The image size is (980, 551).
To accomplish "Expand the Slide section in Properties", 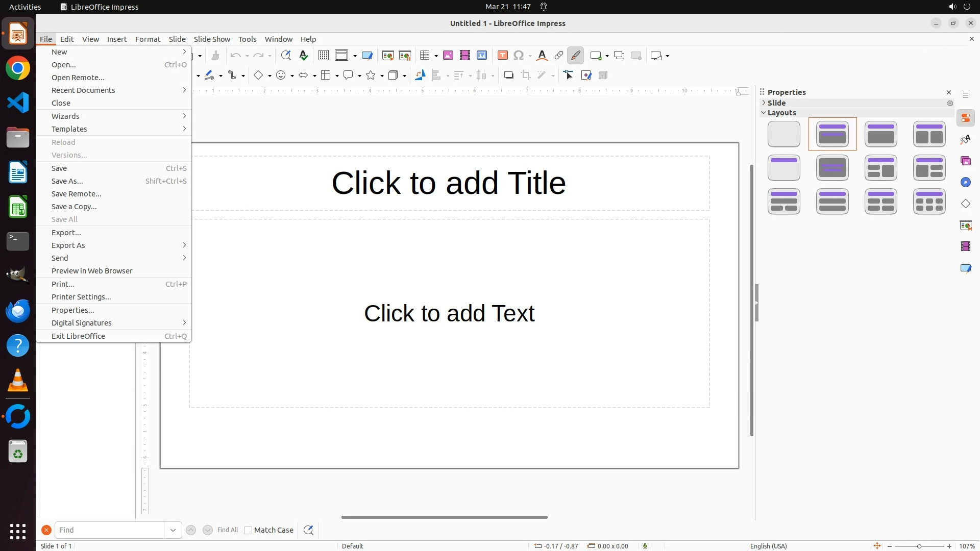I will tap(764, 103).
